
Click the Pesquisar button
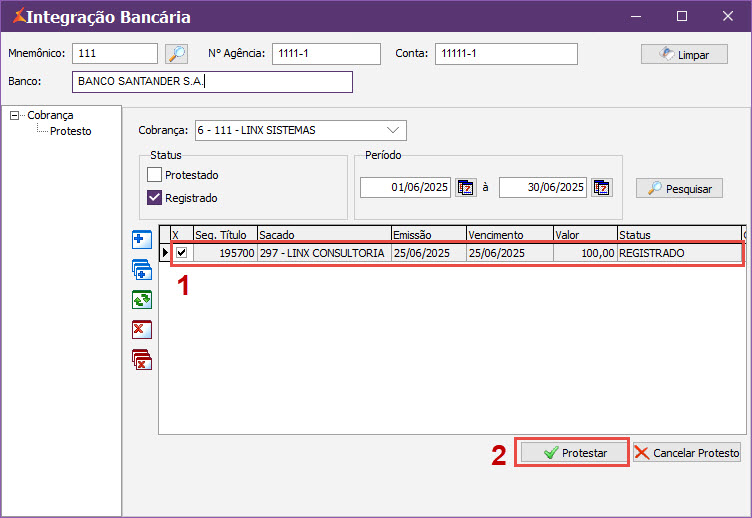point(680,188)
